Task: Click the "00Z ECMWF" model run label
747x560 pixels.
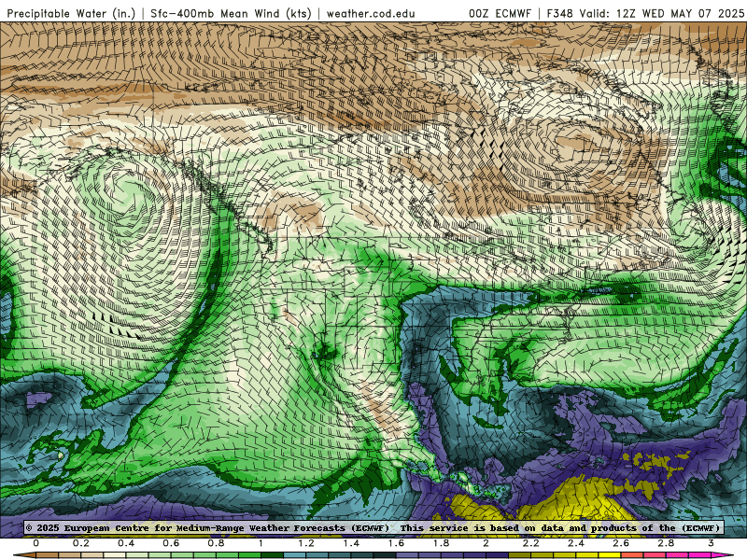Action: click(x=500, y=13)
